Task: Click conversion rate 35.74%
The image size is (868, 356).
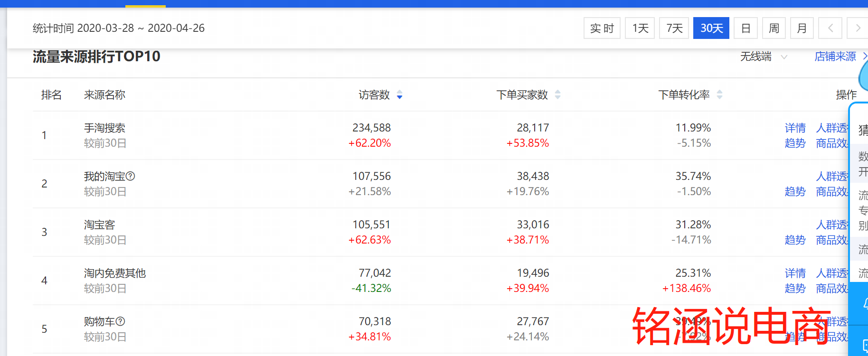Action: tap(693, 176)
